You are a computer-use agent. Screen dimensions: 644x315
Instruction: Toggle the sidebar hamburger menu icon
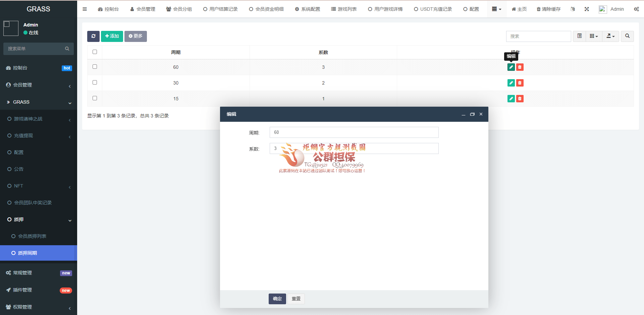[x=85, y=9]
